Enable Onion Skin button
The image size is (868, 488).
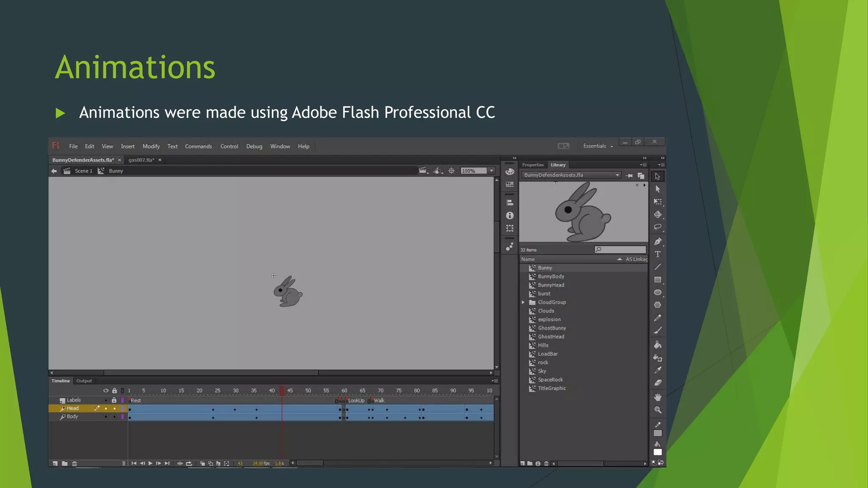pos(202,463)
